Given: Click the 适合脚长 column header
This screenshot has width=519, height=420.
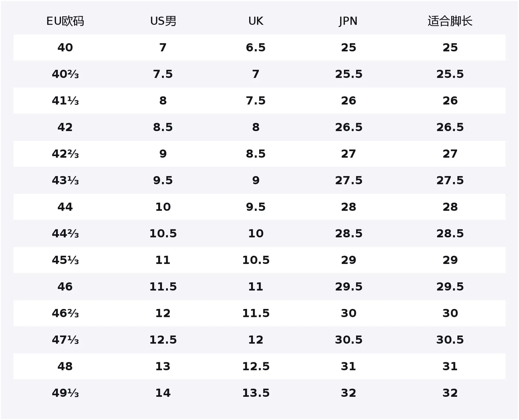Looking at the screenshot, I should pos(450,21).
